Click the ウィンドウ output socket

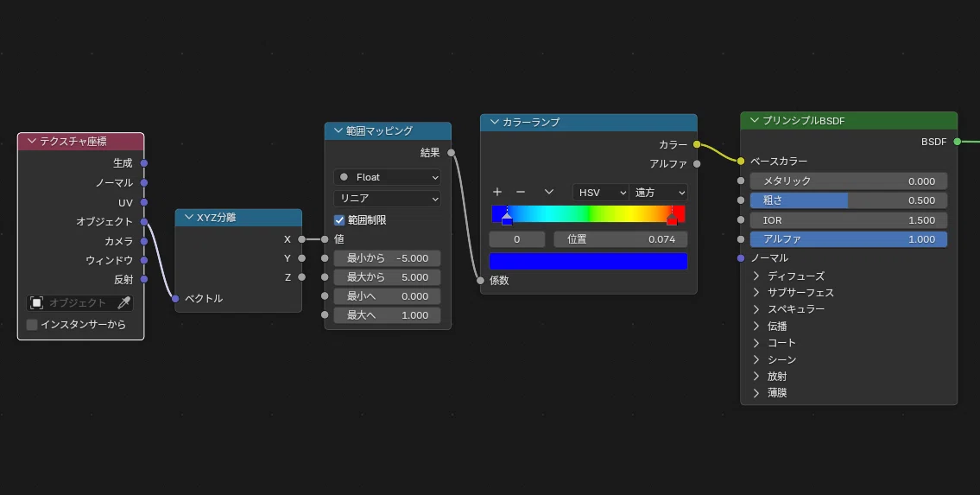(143, 260)
